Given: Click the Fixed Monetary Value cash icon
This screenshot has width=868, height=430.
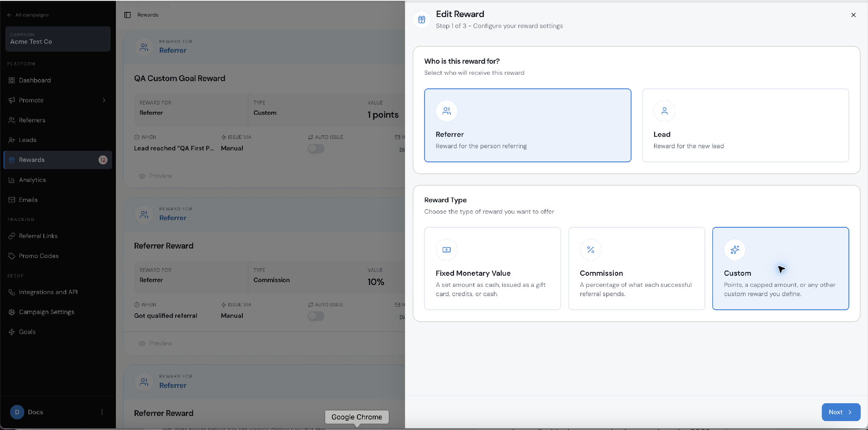Looking at the screenshot, I should tap(447, 250).
